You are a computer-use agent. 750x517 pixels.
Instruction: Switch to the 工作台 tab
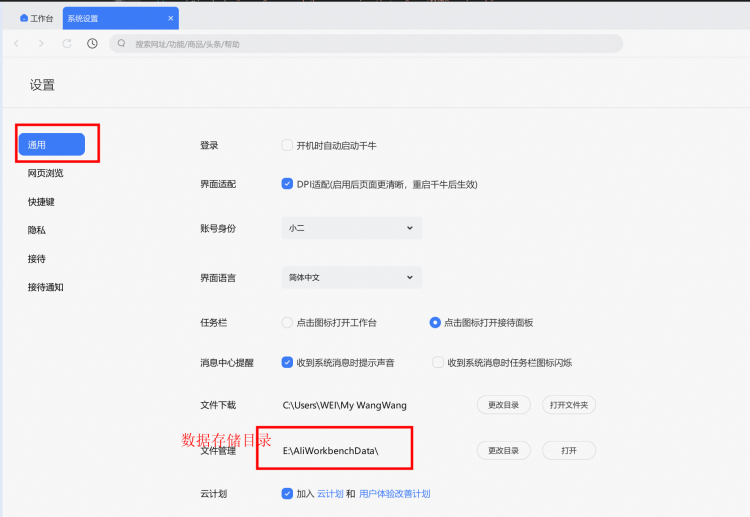point(37,18)
